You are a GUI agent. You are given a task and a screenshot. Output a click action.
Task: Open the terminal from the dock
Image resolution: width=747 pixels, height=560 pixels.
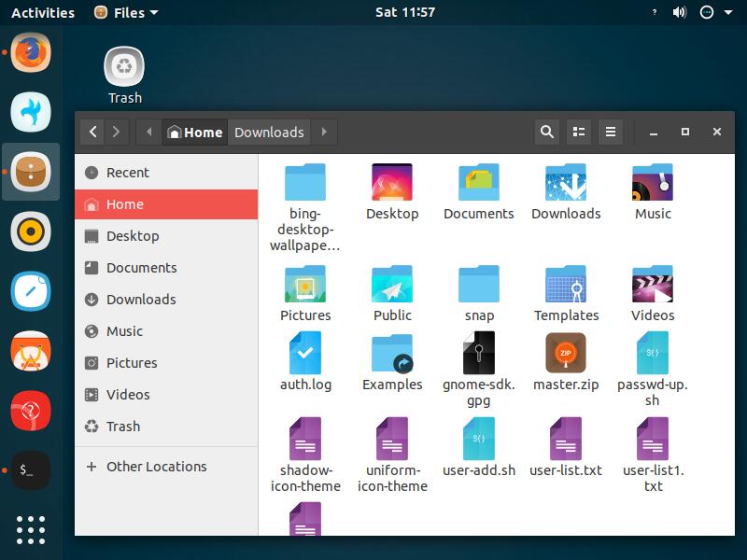coord(31,470)
